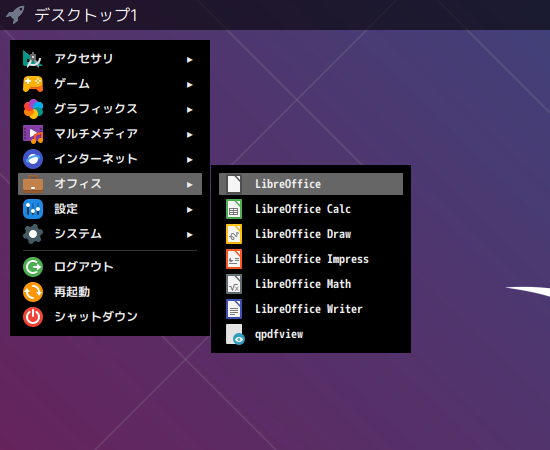Expand the マルチメディア submenu arrow
550x450 pixels.
click(x=189, y=135)
